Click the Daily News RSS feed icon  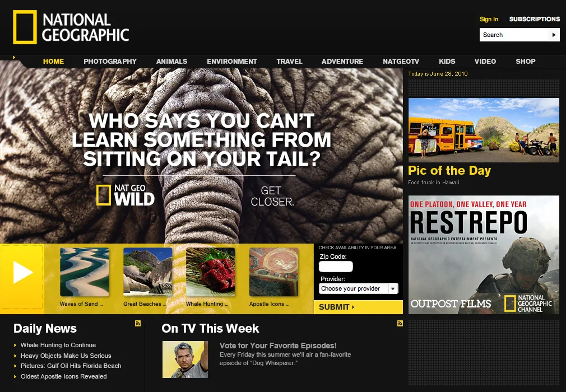[x=138, y=324]
